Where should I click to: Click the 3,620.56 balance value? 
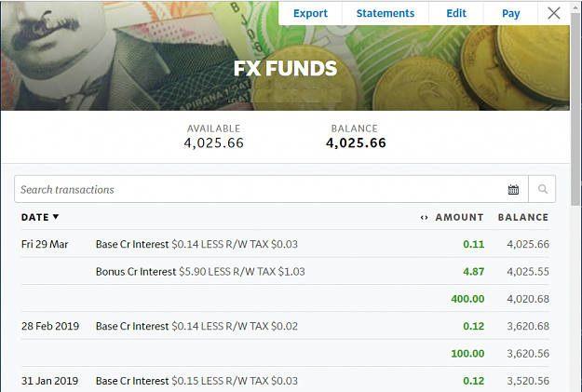[528, 354]
